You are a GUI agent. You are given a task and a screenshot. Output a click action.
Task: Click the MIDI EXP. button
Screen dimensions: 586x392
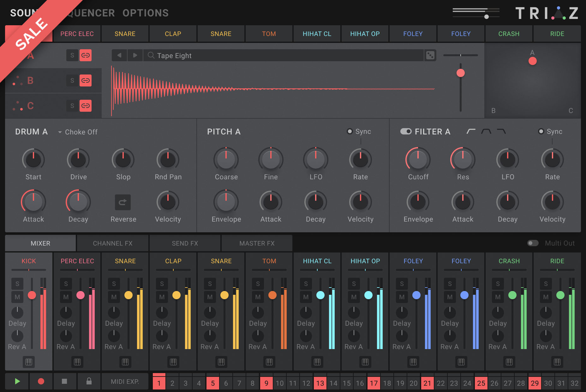(x=125, y=381)
